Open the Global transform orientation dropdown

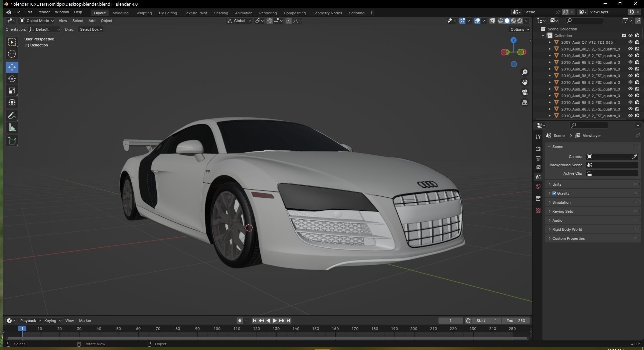click(239, 21)
